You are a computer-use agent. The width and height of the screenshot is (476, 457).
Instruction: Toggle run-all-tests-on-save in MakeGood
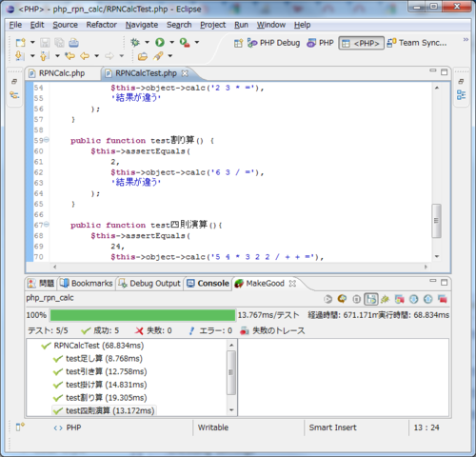371,299
